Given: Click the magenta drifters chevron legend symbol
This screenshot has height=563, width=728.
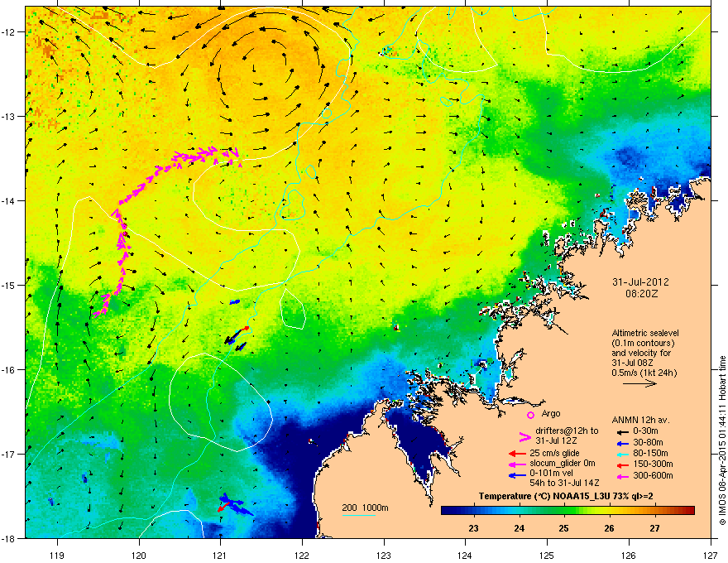Looking at the screenshot, I should (524, 436).
